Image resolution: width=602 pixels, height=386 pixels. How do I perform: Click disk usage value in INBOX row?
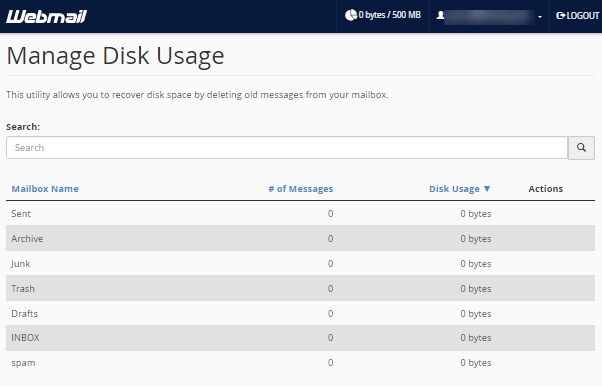point(476,338)
